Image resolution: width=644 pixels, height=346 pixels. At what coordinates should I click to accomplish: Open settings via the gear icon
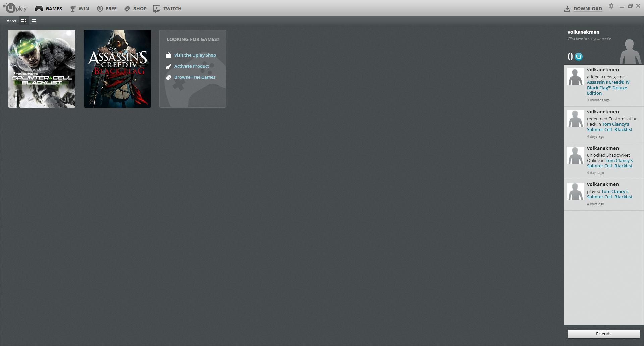(x=611, y=6)
